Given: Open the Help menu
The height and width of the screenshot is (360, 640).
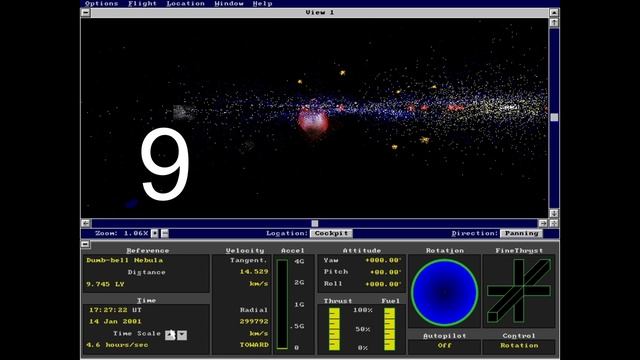Looking at the screenshot, I should pos(262,4).
